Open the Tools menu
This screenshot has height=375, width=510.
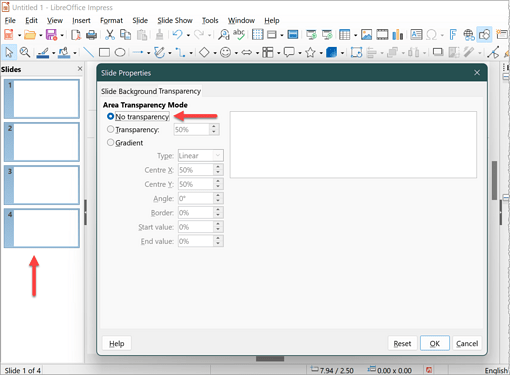coord(210,20)
